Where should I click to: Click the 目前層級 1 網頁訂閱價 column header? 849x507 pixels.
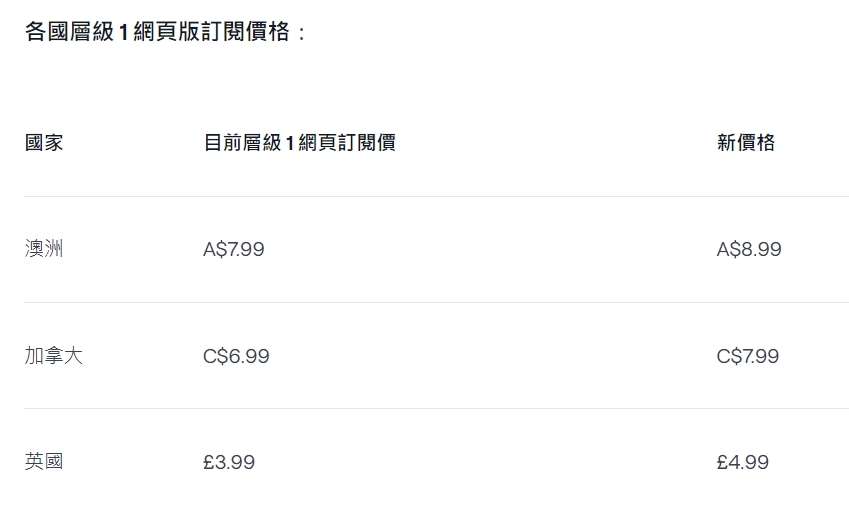point(299,143)
